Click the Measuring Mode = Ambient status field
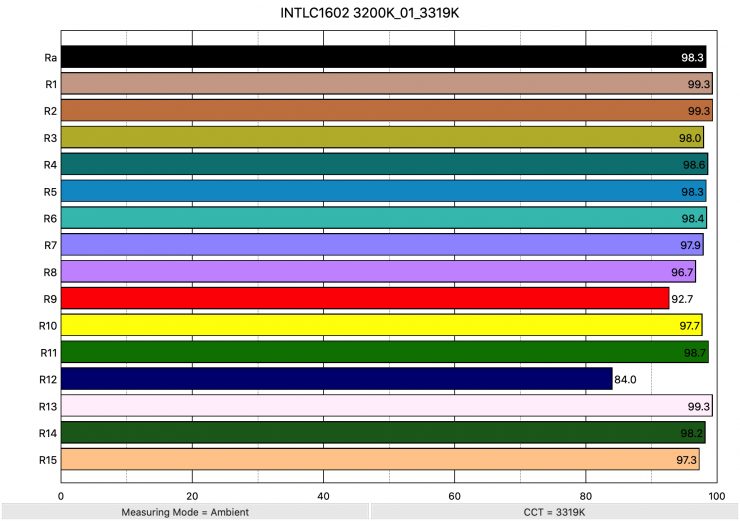The image size is (740, 521). click(184, 511)
